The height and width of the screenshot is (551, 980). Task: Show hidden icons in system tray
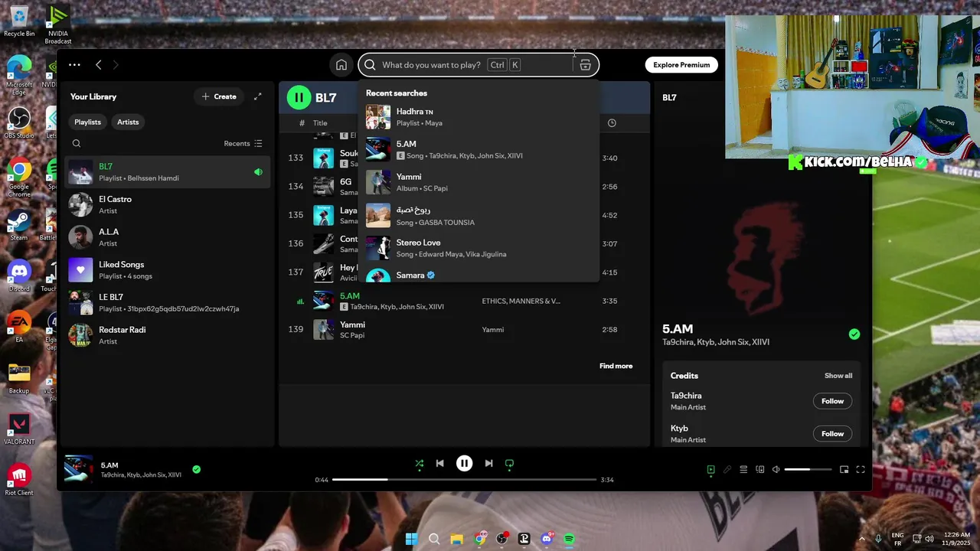click(x=861, y=539)
